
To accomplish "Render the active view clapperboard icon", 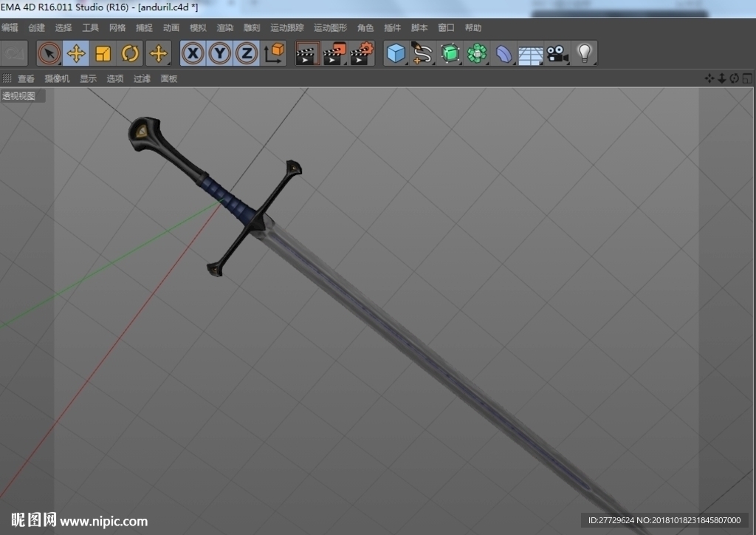I will pos(307,53).
